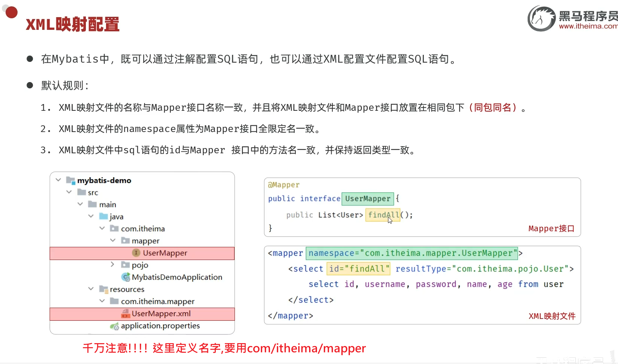Click the 'XML映射文件' red label
The height and width of the screenshot is (364, 618).
pos(552,316)
